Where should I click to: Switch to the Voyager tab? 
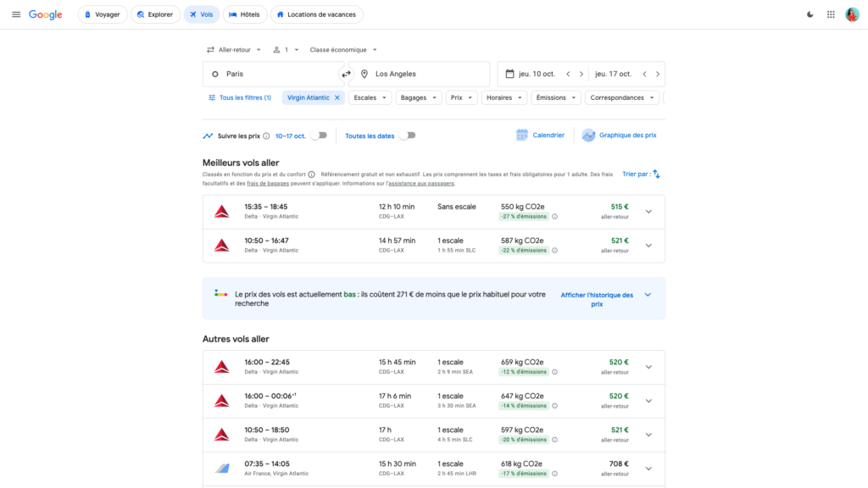point(103,14)
